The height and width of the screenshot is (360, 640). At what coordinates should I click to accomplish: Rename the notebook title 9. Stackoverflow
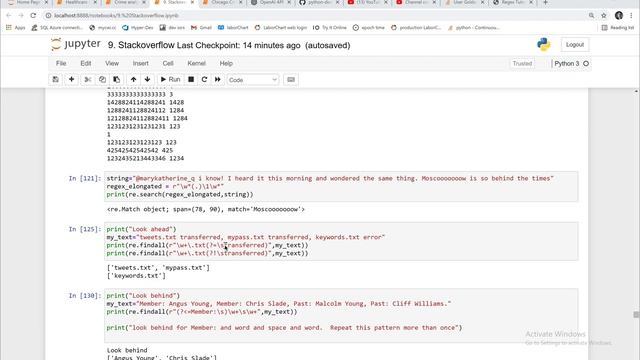click(x=141, y=45)
